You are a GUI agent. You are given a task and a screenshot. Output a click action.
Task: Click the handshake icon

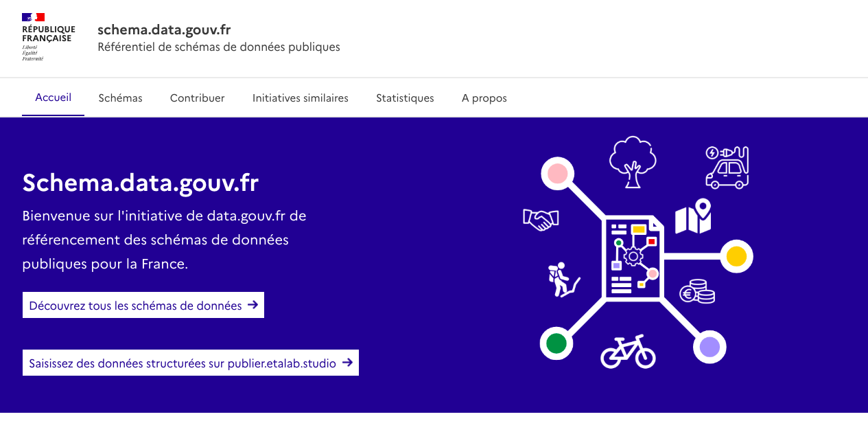pyautogui.click(x=541, y=219)
